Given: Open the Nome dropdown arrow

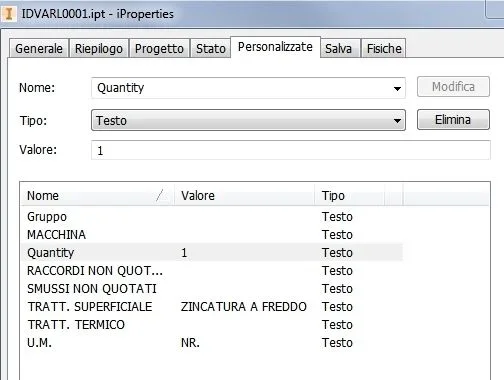Looking at the screenshot, I should 397,88.
